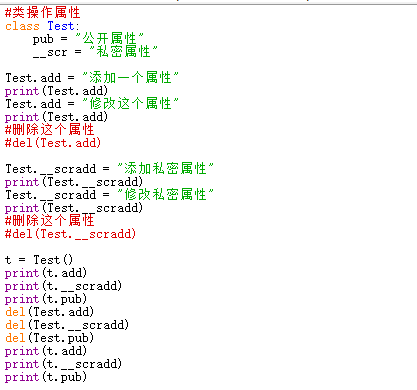Click the string "添加一个属性"

coord(130,78)
